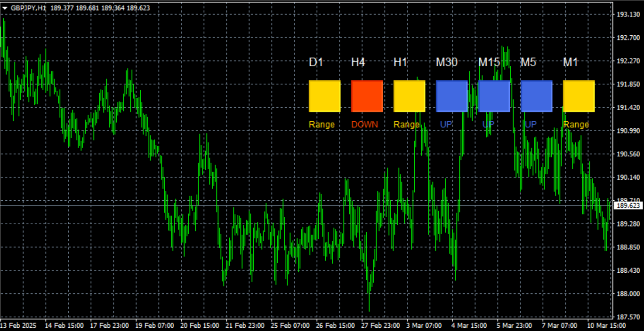Click the 19 Feb 07:00 time label
The image size is (644, 331).
(x=154, y=325)
